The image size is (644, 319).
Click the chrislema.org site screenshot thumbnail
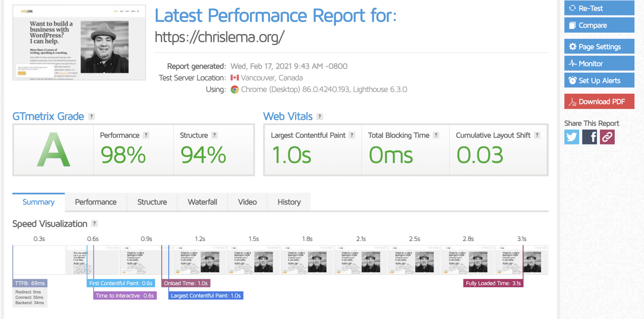[79, 42]
